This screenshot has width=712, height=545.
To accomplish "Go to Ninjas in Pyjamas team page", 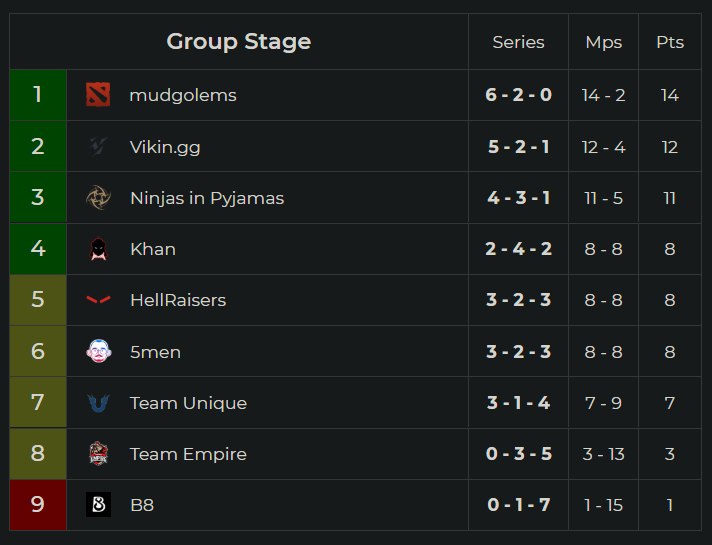I will tap(207, 198).
